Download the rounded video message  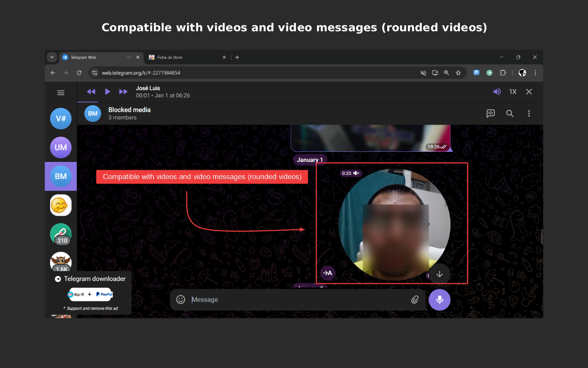[x=439, y=274]
